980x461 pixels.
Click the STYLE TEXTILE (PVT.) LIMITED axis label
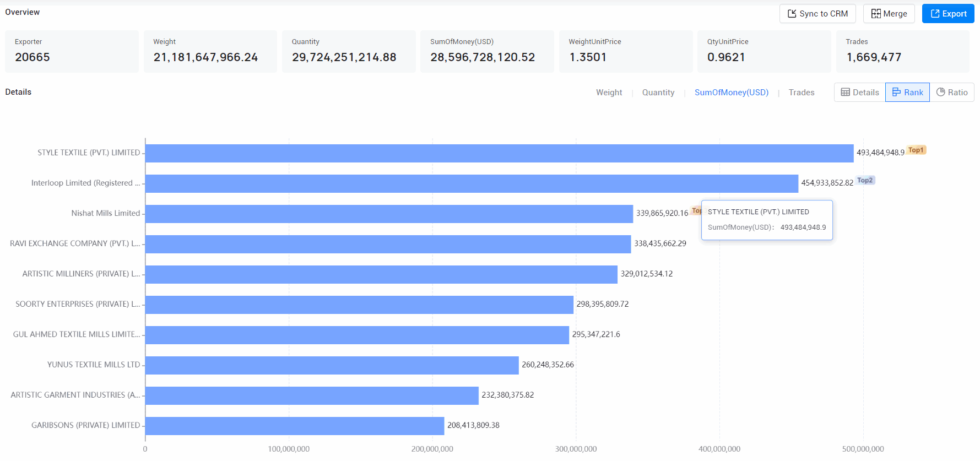pos(89,153)
